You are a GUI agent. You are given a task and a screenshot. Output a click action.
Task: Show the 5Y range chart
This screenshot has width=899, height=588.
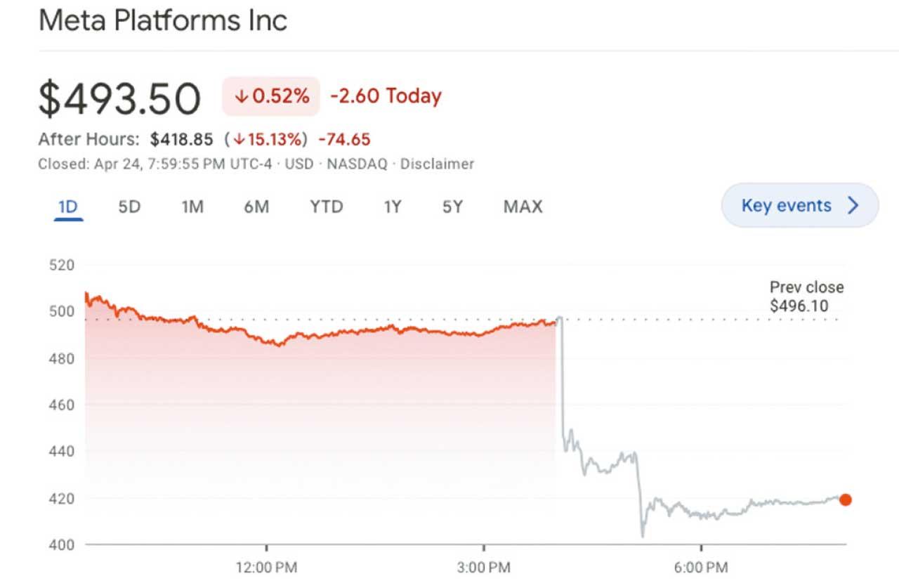click(452, 207)
